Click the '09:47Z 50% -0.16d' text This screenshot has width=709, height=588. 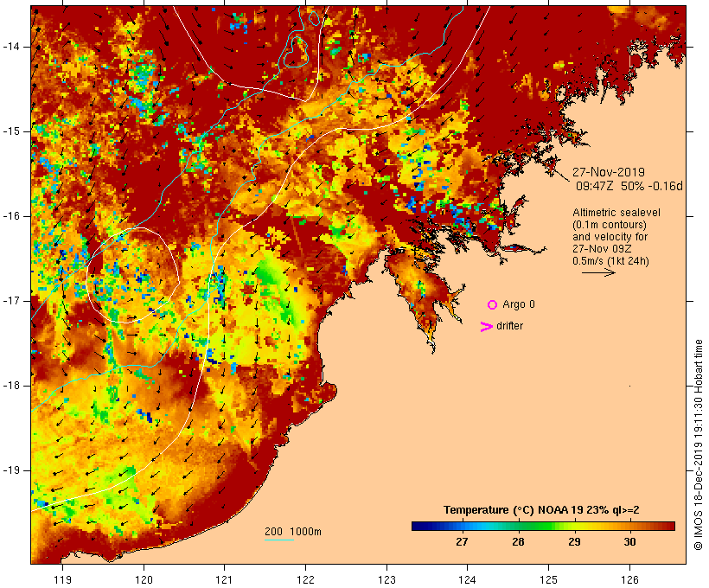[x=629, y=186]
